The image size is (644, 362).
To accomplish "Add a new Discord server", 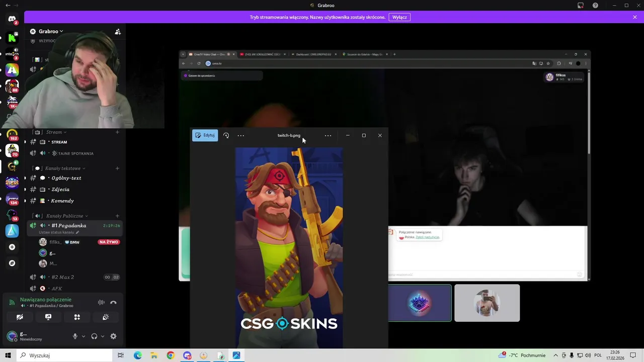I will coord(12,247).
